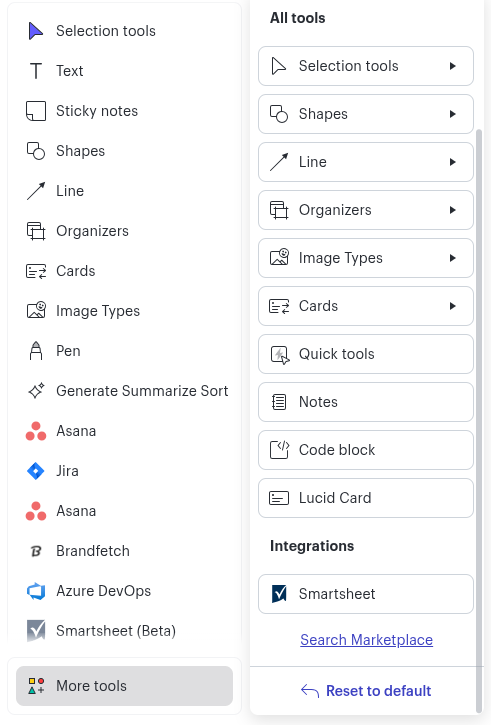Open the Jira integration icon
The width and height of the screenshot is (491, 725).
click(x=36, y=471)
